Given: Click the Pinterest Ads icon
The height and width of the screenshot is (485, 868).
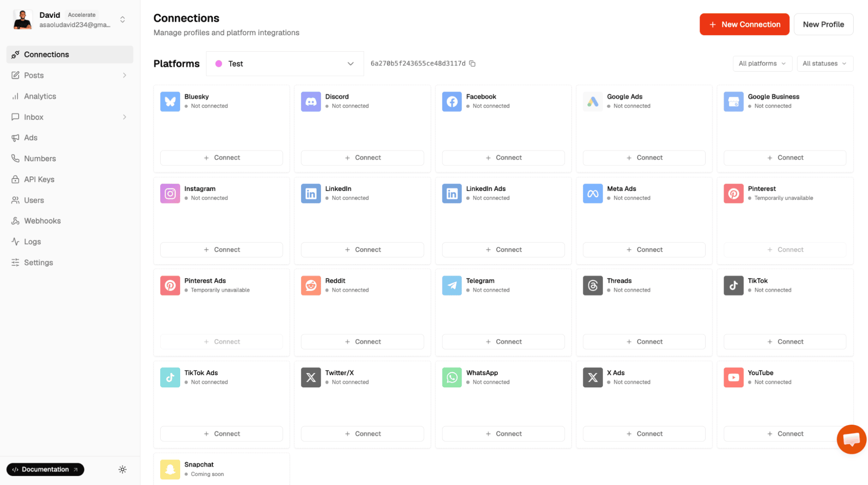Looking at the screenshot, I should click(x=170, y=285).
